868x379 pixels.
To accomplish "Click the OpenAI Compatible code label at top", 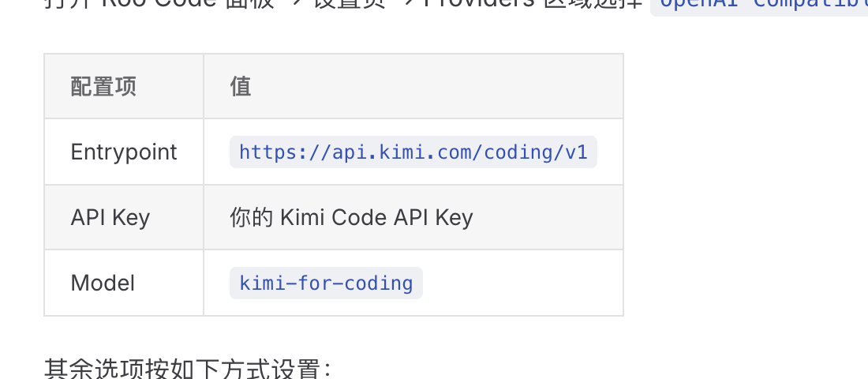I will (759, 5).
